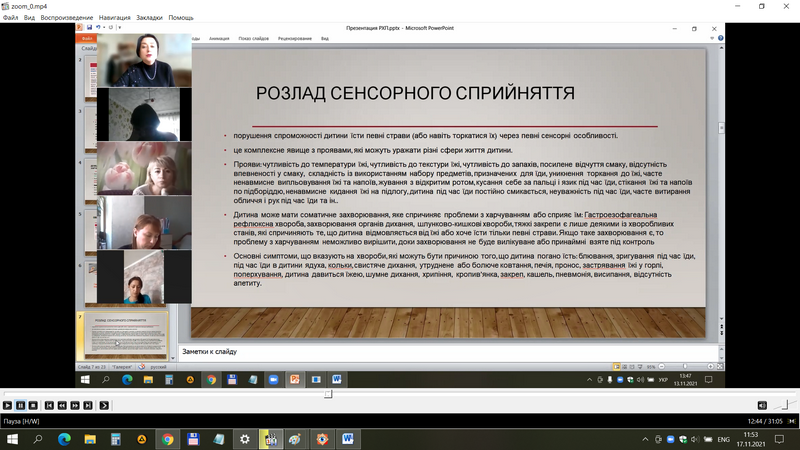Image resolution: width=800 pixels, height=450 pixels.
Task: Click the 12:44 / 31:05 time display
Action: coord(765,421)
